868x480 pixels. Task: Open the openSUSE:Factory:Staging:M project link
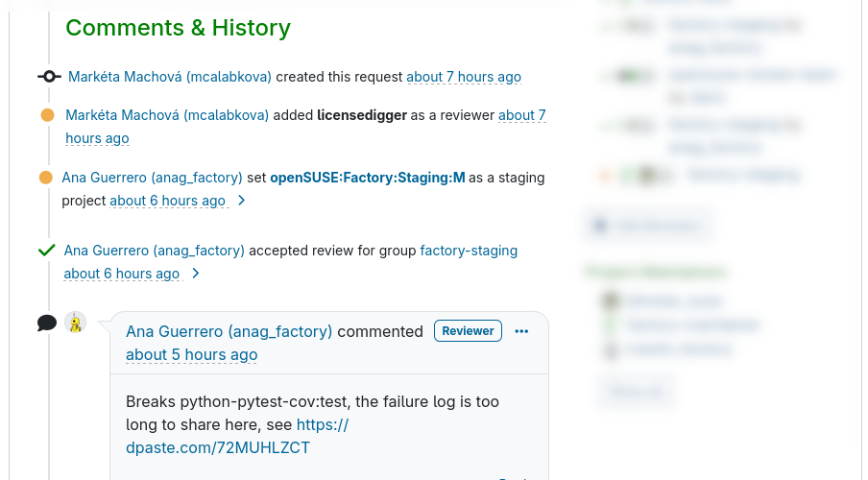click(x=368, y=178)
